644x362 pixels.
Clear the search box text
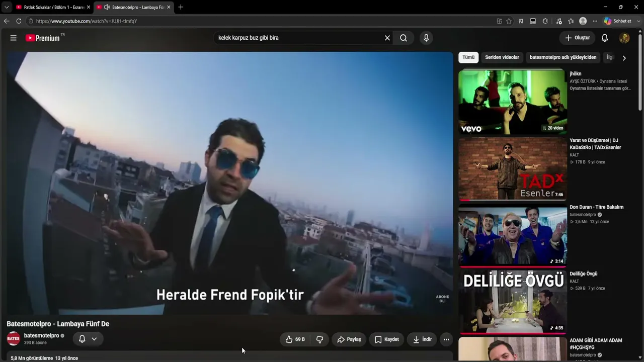coord(387,38)
